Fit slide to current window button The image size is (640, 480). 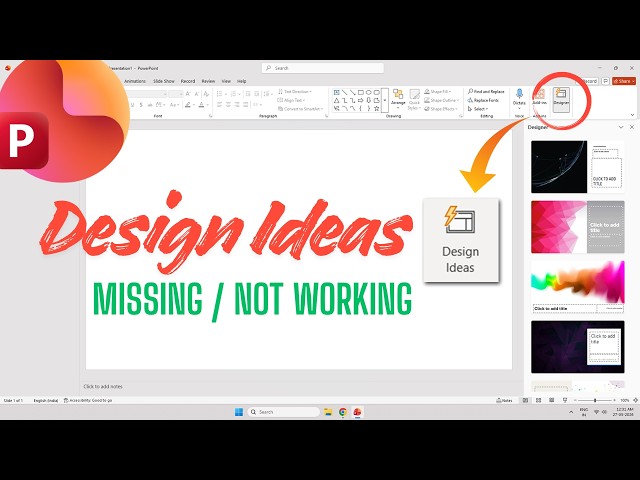pyautogui.click(x=635, y=400)
